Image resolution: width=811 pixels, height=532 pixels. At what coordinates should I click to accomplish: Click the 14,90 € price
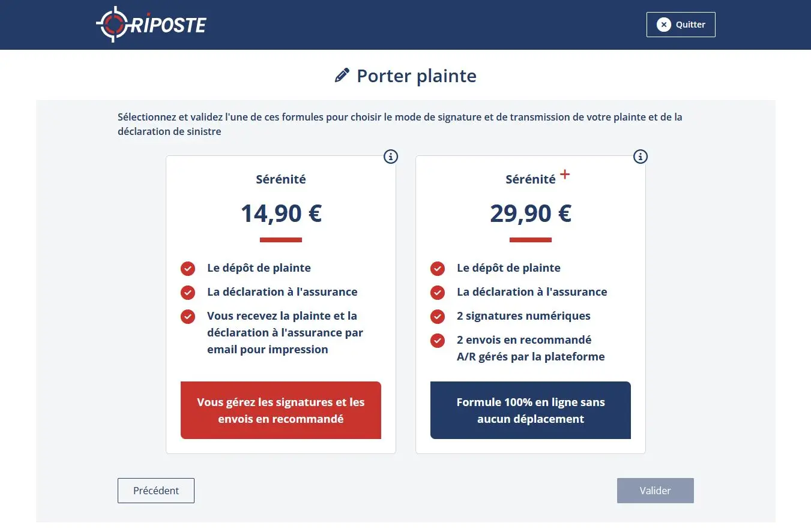point(281,213)
